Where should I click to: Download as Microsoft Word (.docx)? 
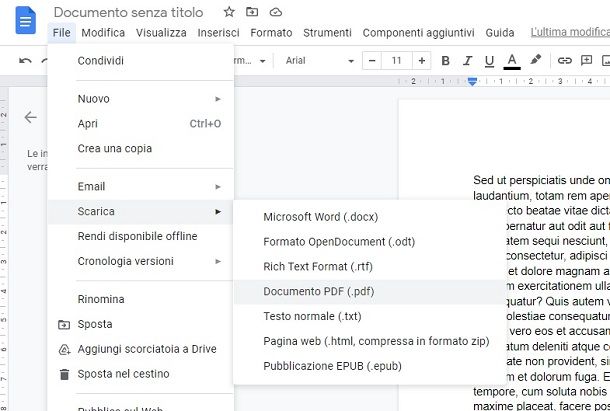(x=370, y=217)
